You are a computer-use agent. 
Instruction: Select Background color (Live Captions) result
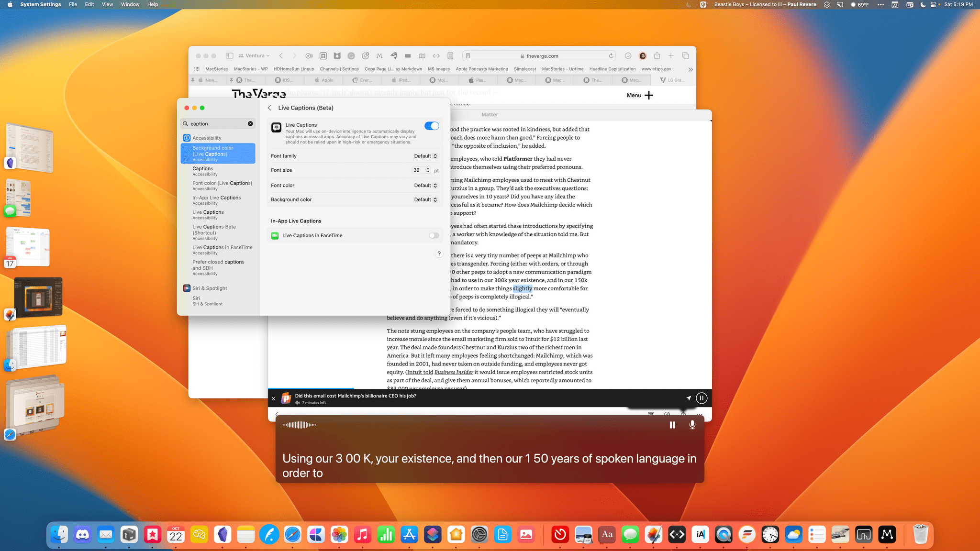pos(218,154)
